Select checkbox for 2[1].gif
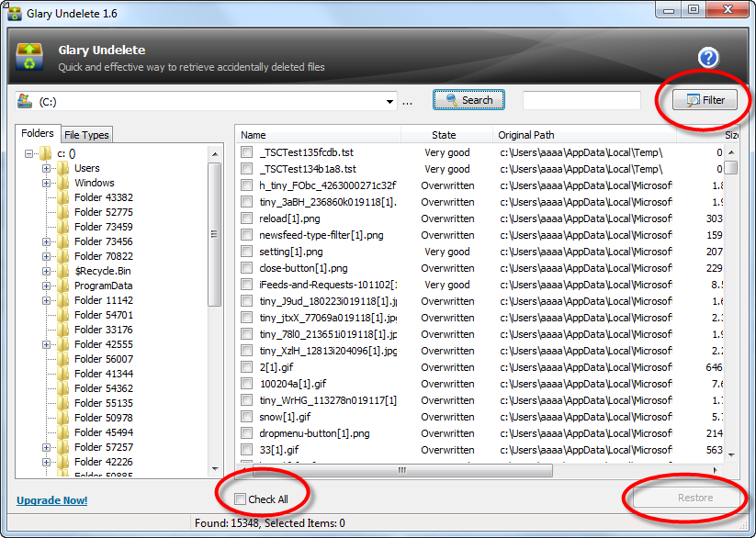This screenshot has height=538, width=756. click(x=246, y=367)
